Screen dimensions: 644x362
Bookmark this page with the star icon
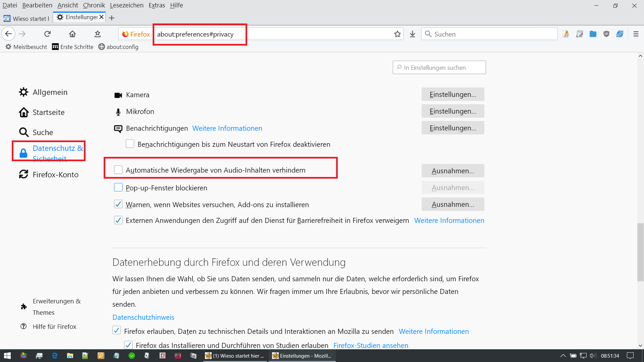pos(397,34)
